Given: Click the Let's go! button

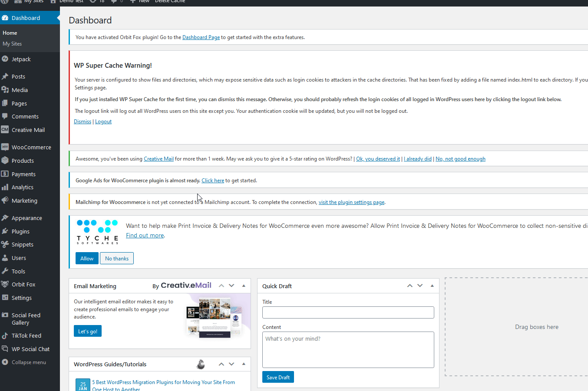Looking at the screenshot, I should 88,331.
